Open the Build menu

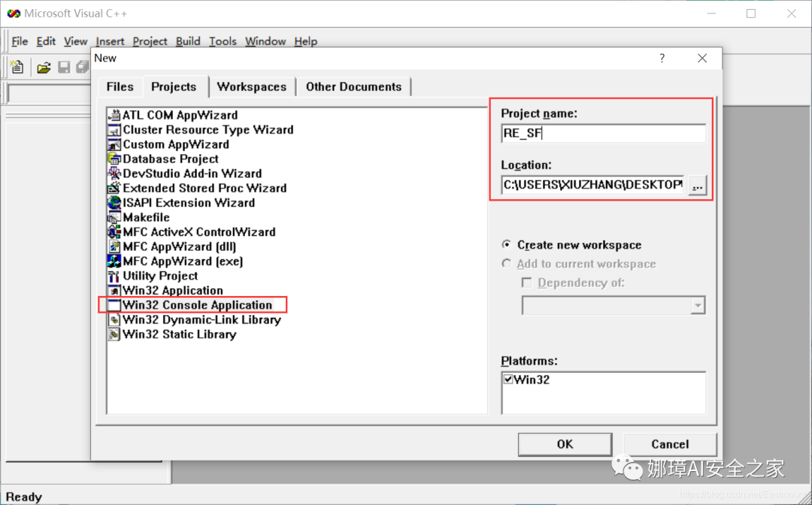point(188,41)
